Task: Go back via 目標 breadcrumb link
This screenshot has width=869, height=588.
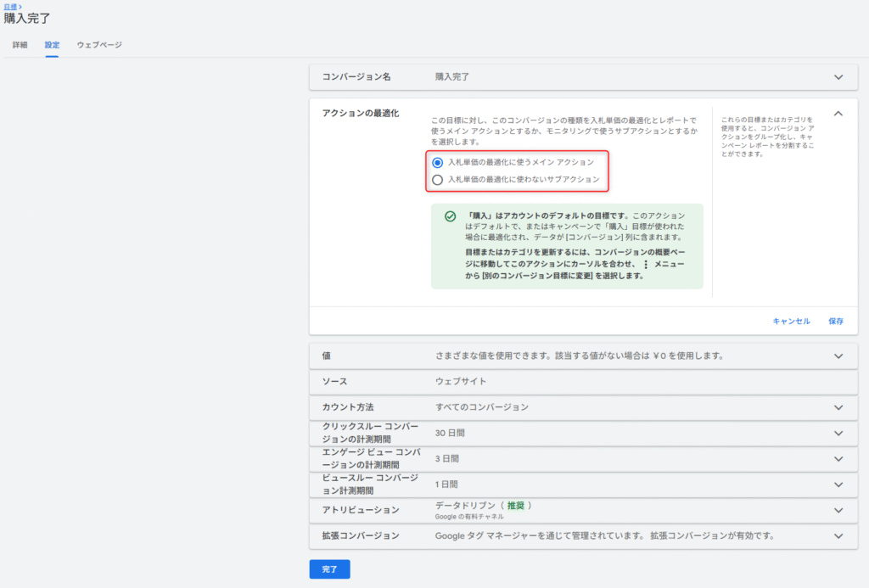Action: [x=10, y=7]
